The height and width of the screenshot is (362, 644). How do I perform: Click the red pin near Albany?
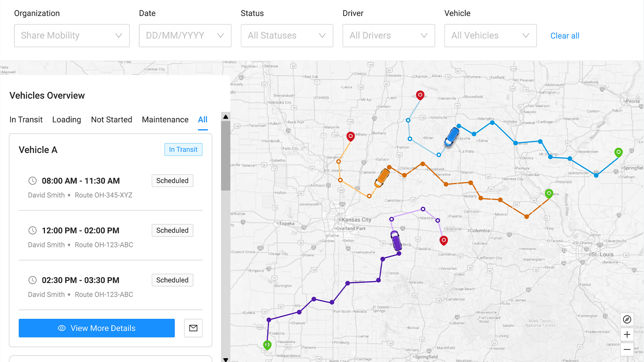pyautogui.click(x=351, y=136)
